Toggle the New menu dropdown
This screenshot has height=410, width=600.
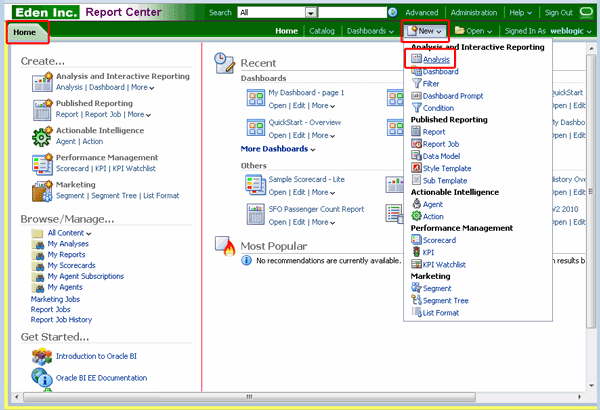pos(425,31)
